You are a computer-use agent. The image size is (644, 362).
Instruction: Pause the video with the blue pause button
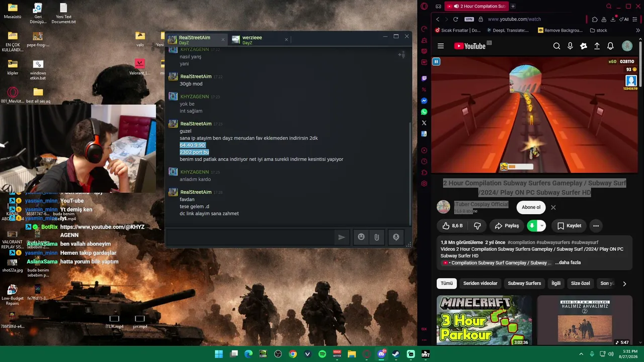(x=436, y=61)
